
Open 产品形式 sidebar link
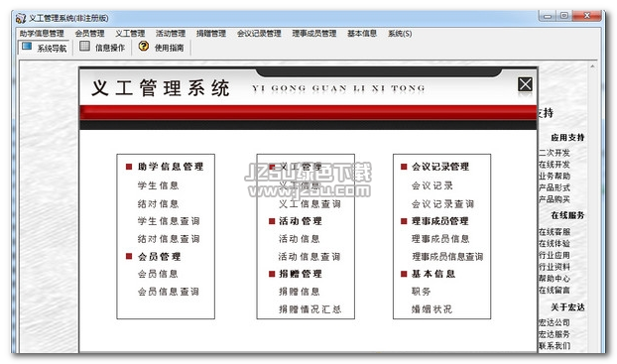pos(555,187)
